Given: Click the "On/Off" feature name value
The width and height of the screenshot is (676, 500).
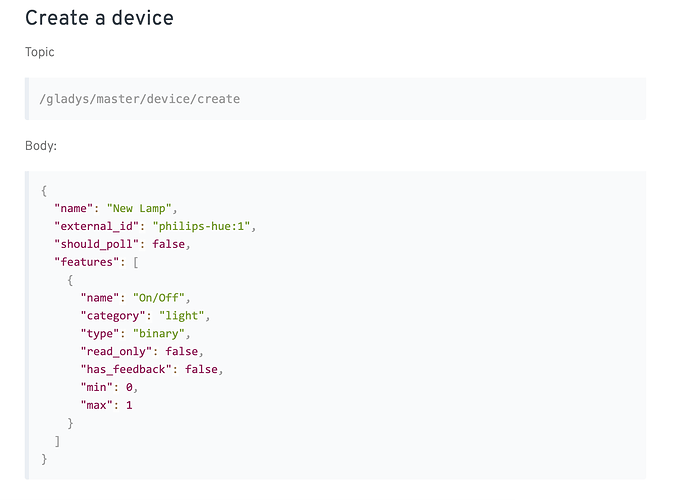Looking at the screenshot, I should [x=159, y=298].
